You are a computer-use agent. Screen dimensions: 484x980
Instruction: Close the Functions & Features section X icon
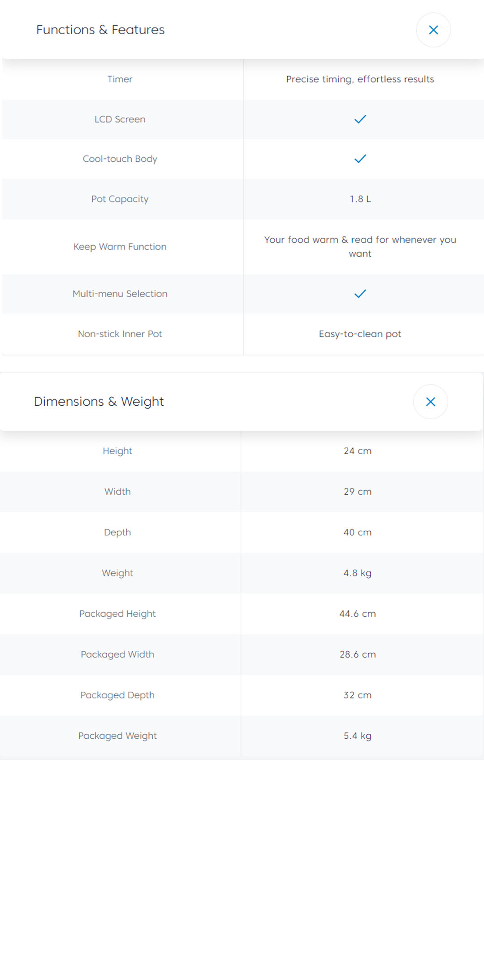coord(433,30)
